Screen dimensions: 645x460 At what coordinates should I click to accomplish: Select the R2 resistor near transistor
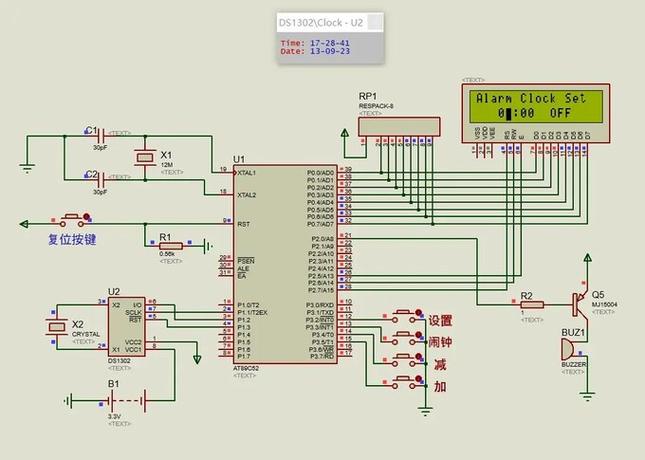[532, 307]
